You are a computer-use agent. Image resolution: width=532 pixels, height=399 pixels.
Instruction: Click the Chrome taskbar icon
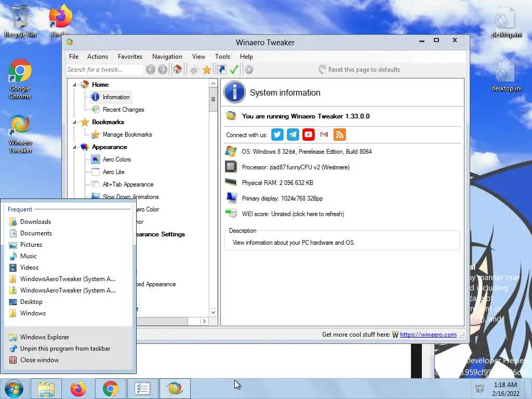111,389
